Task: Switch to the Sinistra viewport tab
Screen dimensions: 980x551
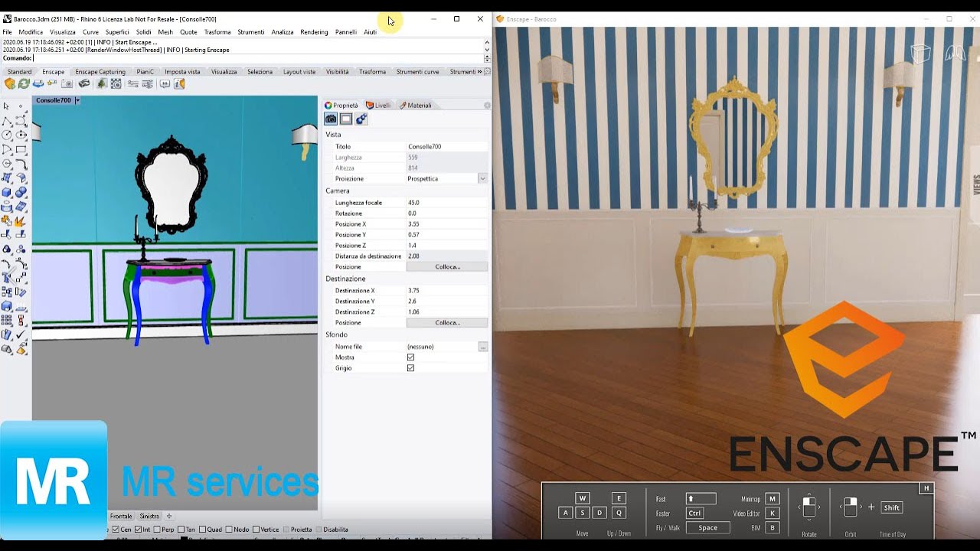Action: (149, 517)
